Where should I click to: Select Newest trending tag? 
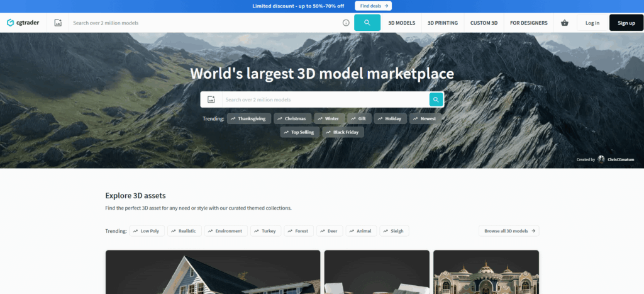pos(425,118)
